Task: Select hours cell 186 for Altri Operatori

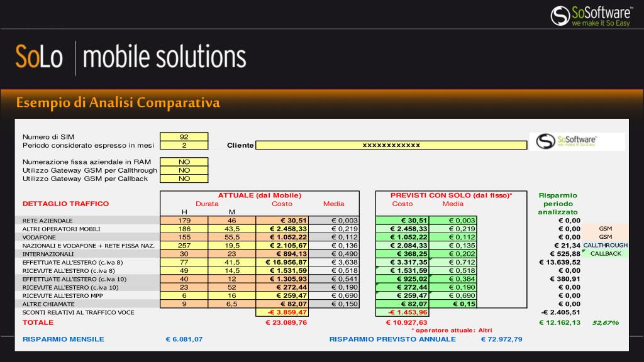Action: [184, 229]
